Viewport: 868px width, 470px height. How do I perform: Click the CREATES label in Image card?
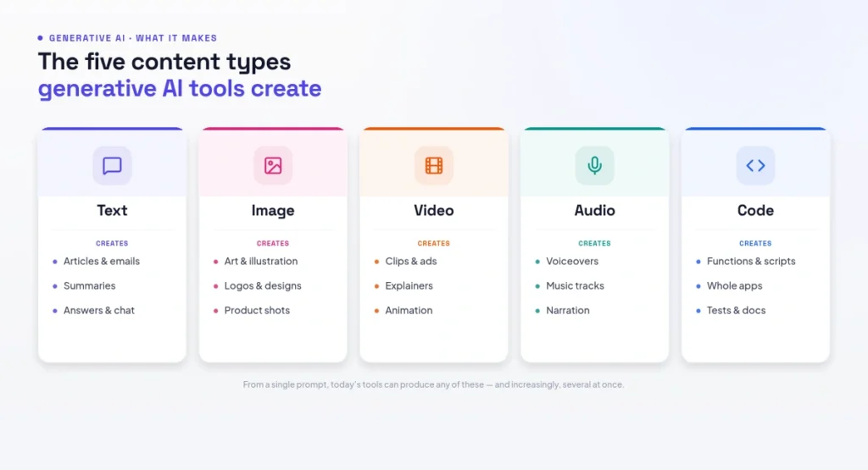pos(273,243)
